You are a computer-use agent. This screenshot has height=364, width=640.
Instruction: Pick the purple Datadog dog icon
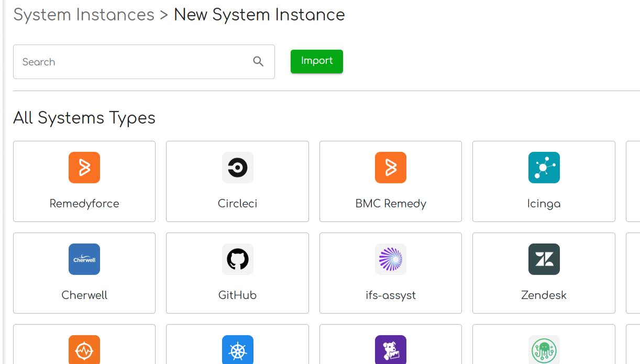pos(391,349)
